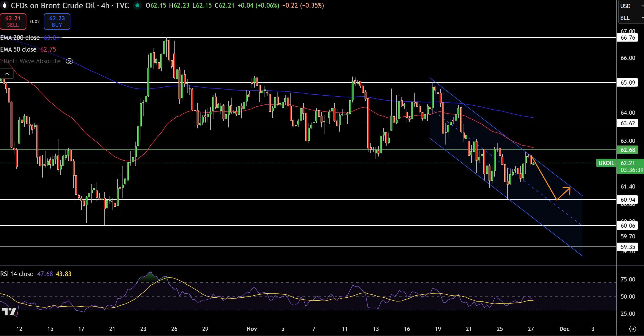
Task: Click the countdown timer under the UKOIL price
Action: point(632,170)
